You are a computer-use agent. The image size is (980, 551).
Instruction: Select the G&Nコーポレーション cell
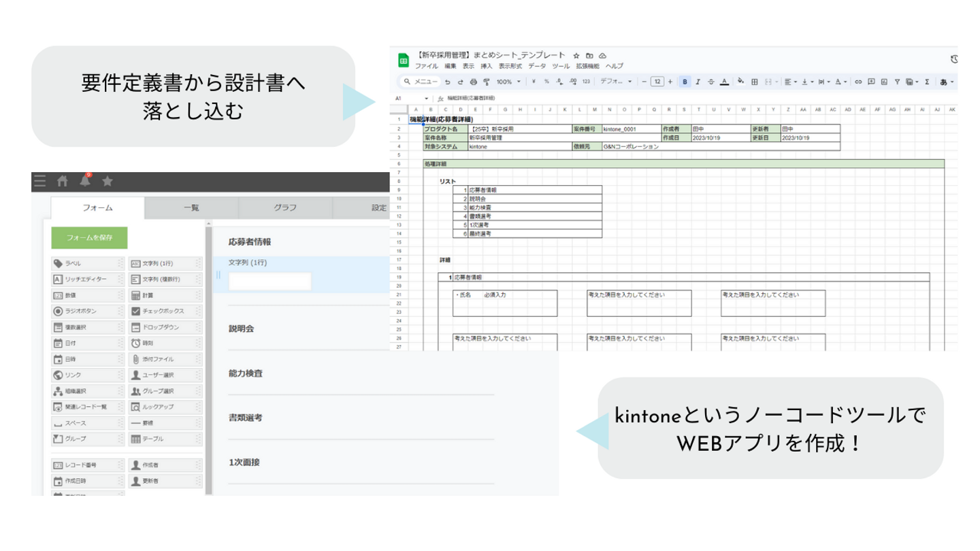tap(721, 146)
